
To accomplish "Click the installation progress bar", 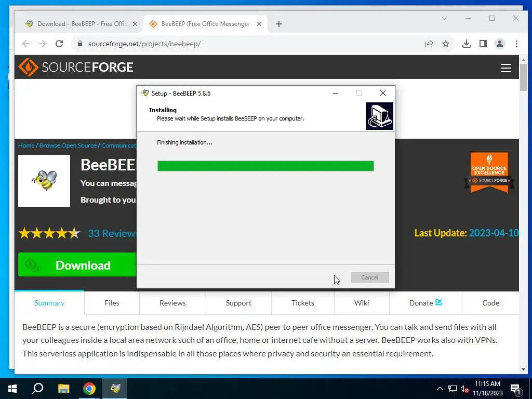I will click(x=265, y=166).
